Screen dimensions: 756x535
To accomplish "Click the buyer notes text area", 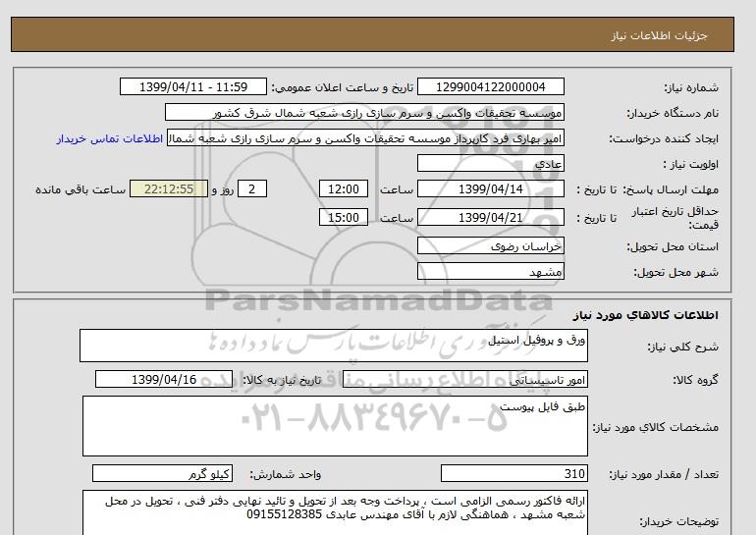I will pyautogui.click(x=335, y=512).
